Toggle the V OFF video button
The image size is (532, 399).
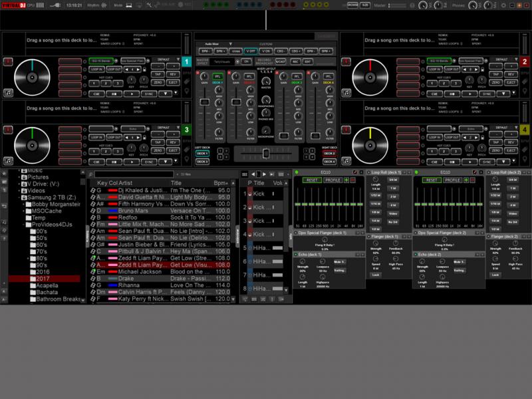click(251, 51)
